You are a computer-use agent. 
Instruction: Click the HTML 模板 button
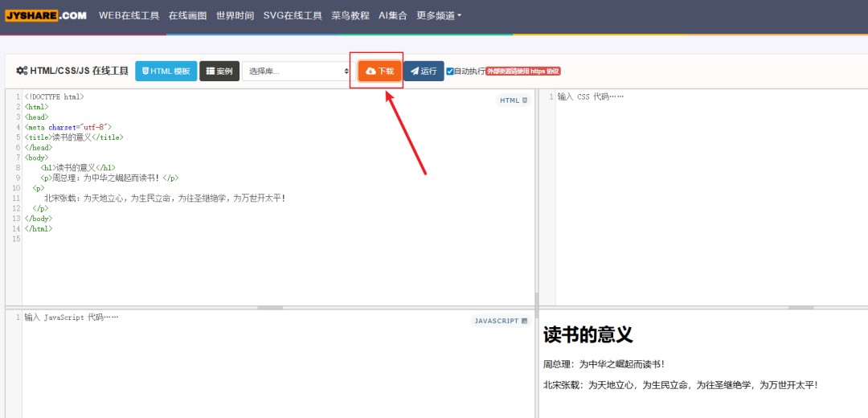(x=166, y=71)
